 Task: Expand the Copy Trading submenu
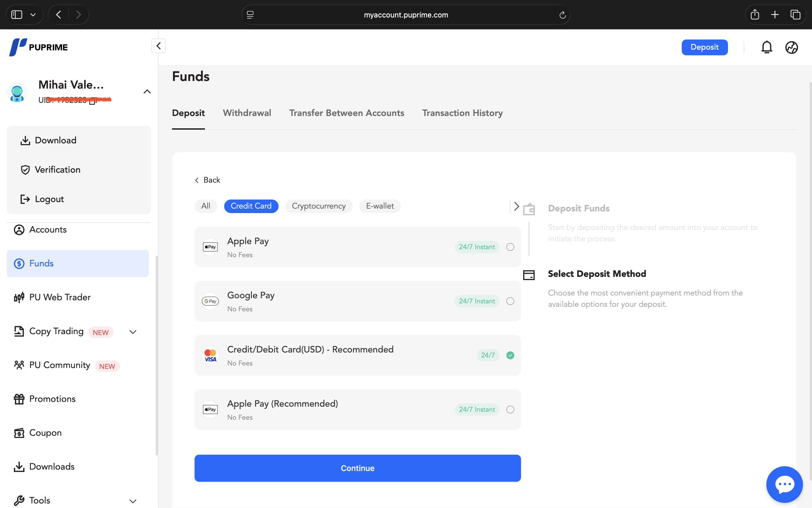tap(133, 332)
